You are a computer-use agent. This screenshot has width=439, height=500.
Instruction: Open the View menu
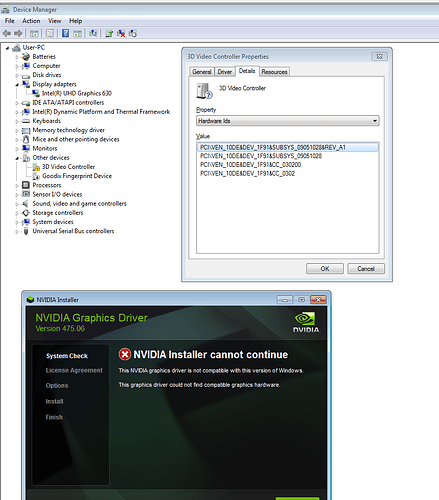(x=55, y=21)
